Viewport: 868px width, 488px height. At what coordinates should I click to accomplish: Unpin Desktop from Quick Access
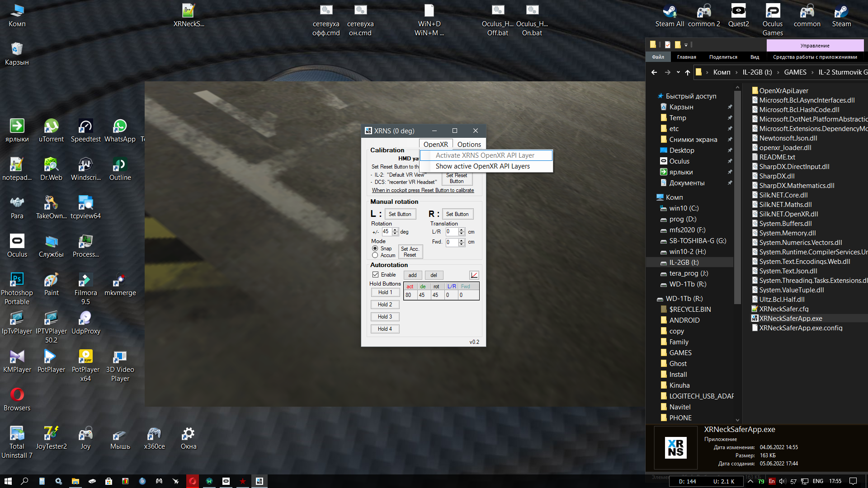[x=730, y=150]
